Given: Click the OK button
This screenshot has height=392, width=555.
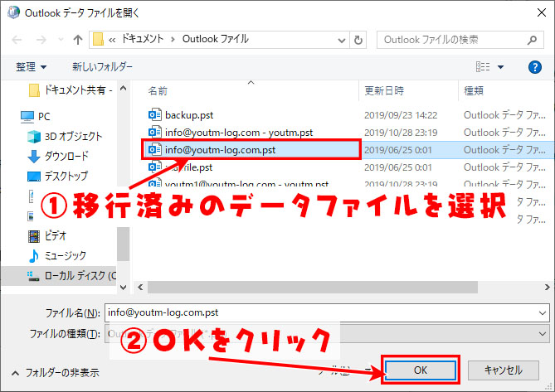Looking at the screenshot, I should [x=420, y=370].
